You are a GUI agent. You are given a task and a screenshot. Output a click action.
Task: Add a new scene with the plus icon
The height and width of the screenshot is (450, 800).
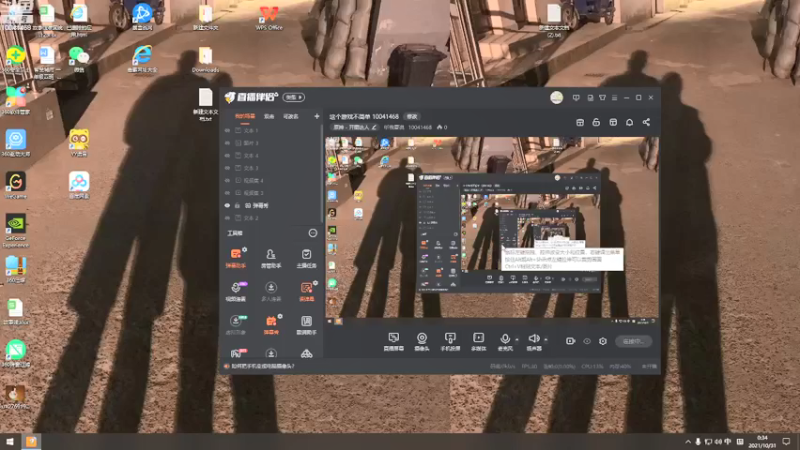click(x=317, y=116)
